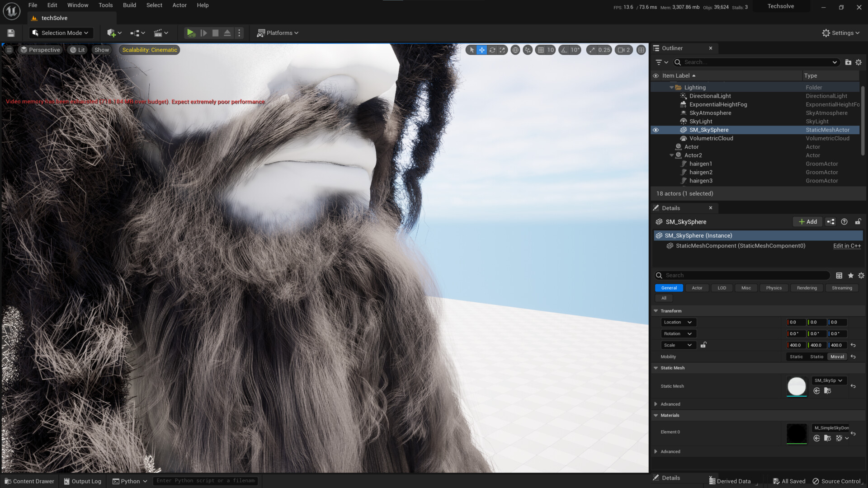Open the Perspective view dropdown
Screen dimensions: 868x488
[x=40, y=50]
